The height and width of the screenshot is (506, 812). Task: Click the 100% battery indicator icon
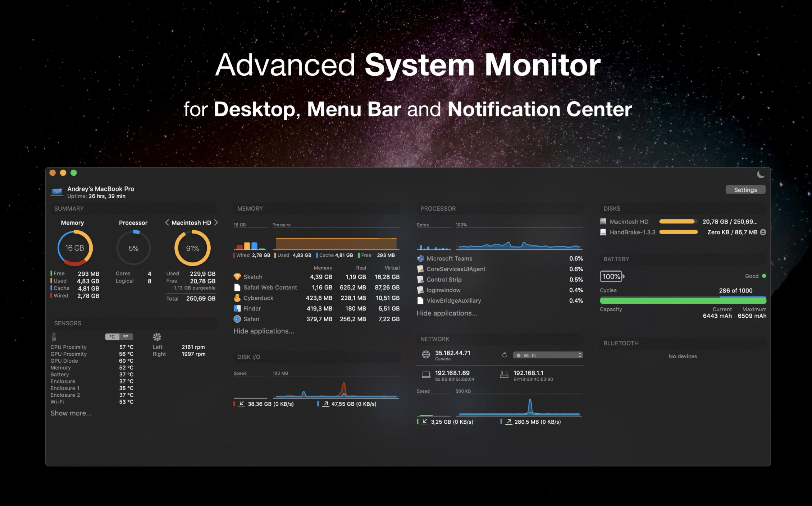(x=612, y=276)
